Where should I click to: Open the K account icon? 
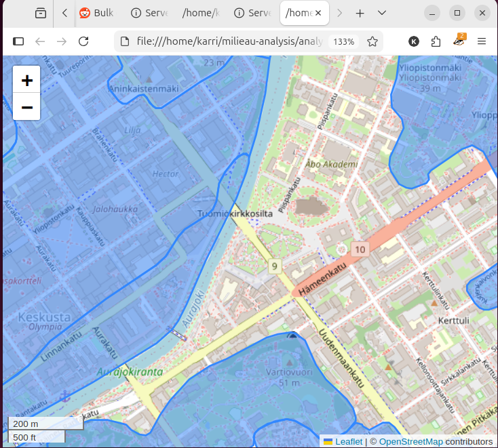(414, 41)
